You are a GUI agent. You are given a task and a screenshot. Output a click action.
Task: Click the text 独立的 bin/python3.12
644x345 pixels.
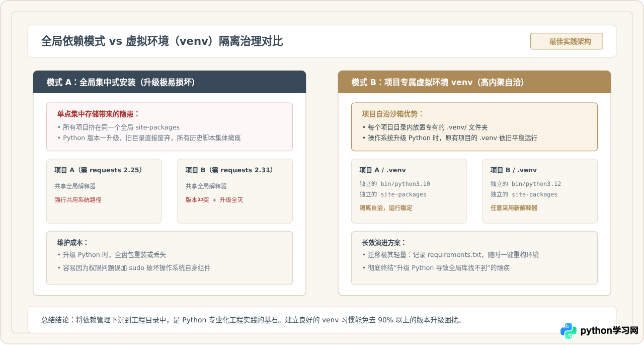click(x=526, y=184)
